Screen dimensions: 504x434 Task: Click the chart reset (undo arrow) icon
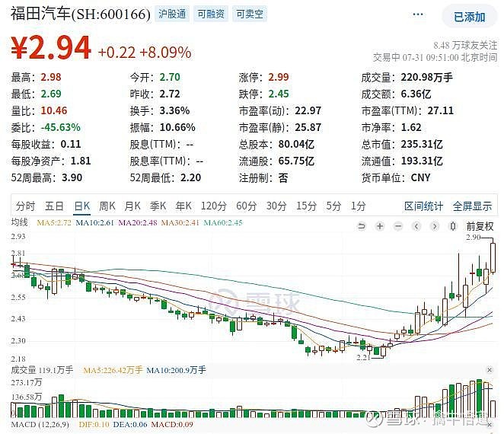coord(362,226)
